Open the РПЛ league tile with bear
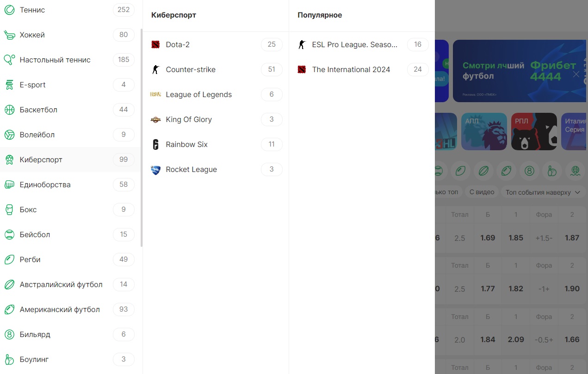The height and width of the screenshot is (374, 588). pos(534,132)
